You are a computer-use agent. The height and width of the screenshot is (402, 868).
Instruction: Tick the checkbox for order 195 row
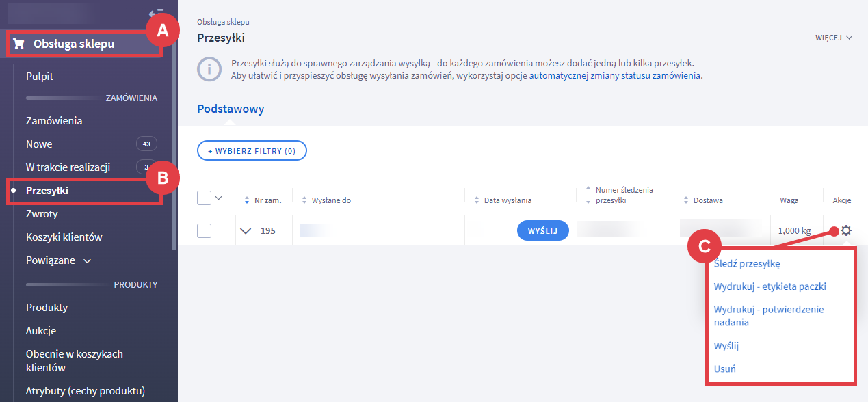pyautogui.click(x=204, y=230)
